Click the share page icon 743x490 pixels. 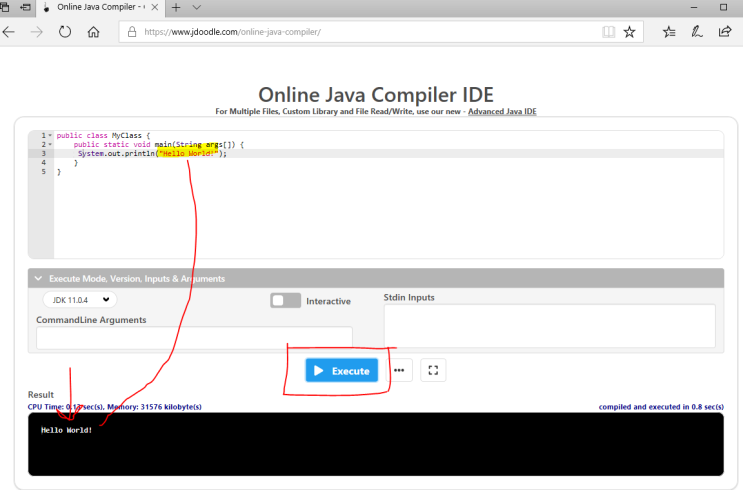pos(725,32)
